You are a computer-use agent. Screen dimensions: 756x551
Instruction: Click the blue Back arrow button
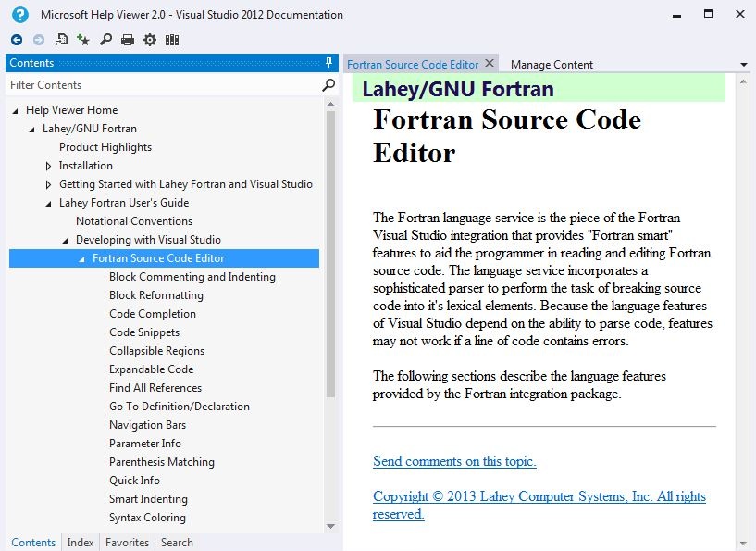point(17,40)
